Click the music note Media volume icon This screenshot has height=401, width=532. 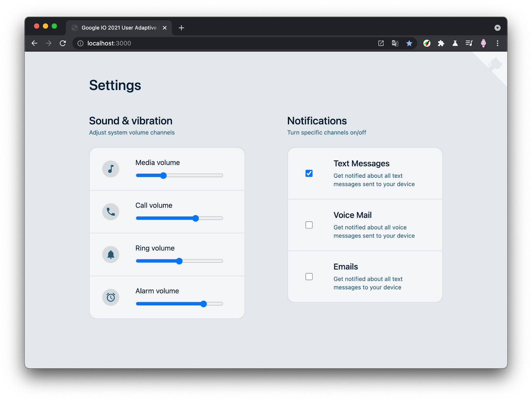[111, 169]
